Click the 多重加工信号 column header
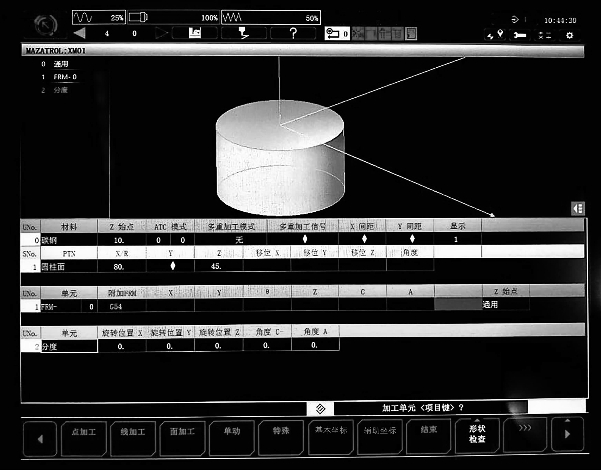Viewport: 601px width, 470px height. point(303,227)
